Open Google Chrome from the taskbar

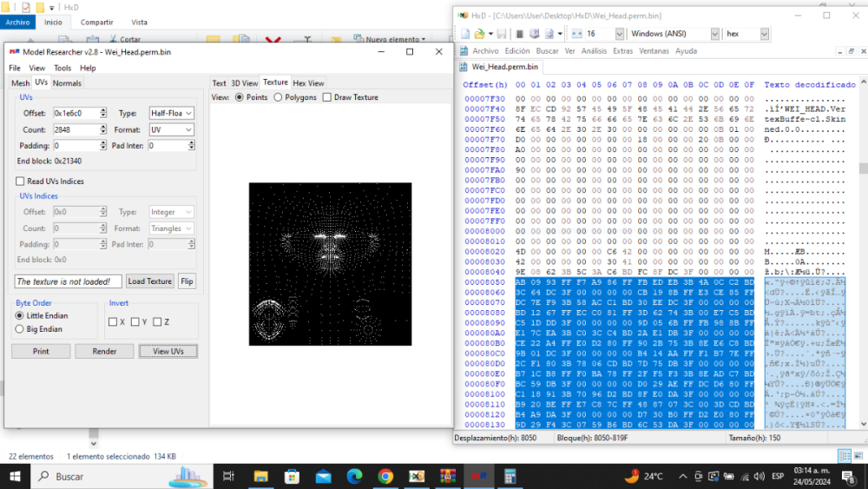(x=385, y=476)
